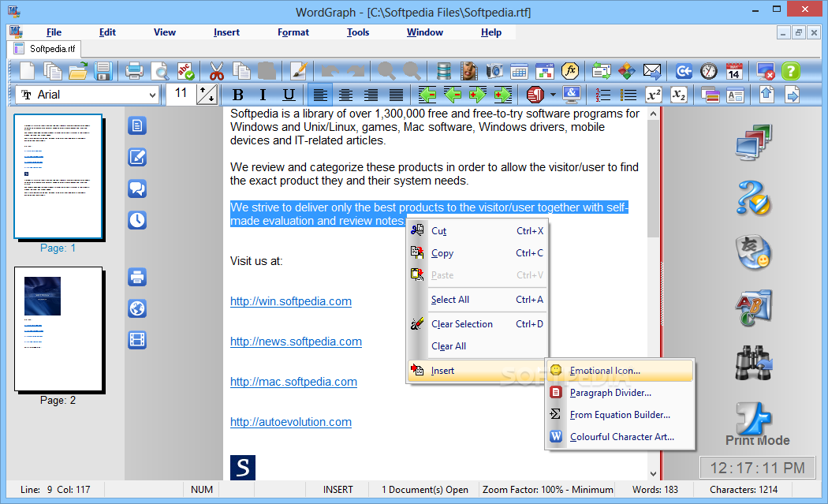The width and height of the screenshot is (828, 504).
Task: Choose Select All in context menu
Action: coord(477,300)
